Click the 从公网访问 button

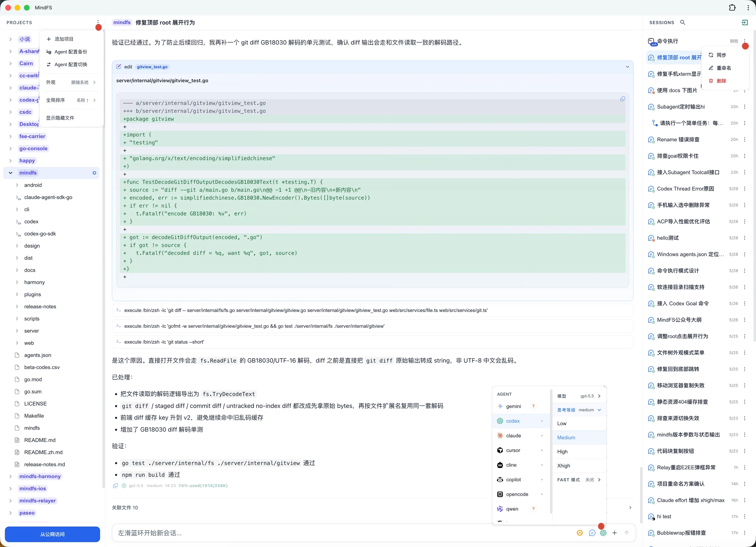click(x=52, y=534)
